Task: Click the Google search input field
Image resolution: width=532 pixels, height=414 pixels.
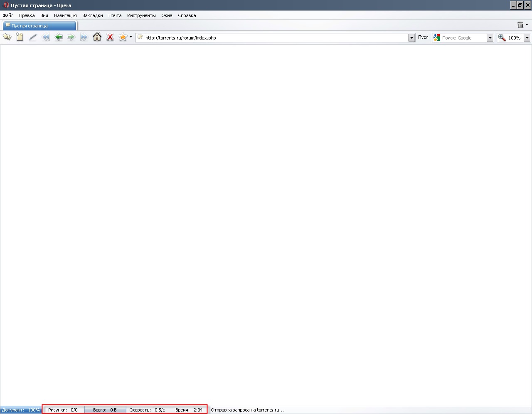Action: click(x=463, y=38)
